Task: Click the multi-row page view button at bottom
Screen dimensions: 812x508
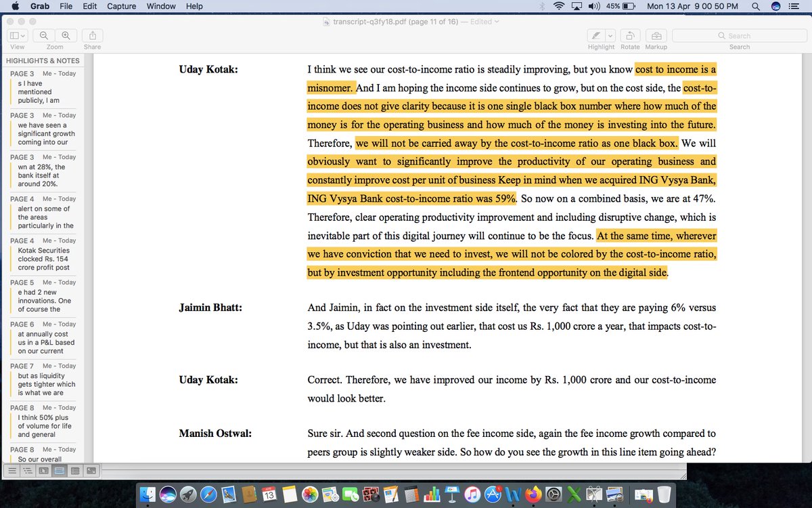Action: [x=75, y=470]
